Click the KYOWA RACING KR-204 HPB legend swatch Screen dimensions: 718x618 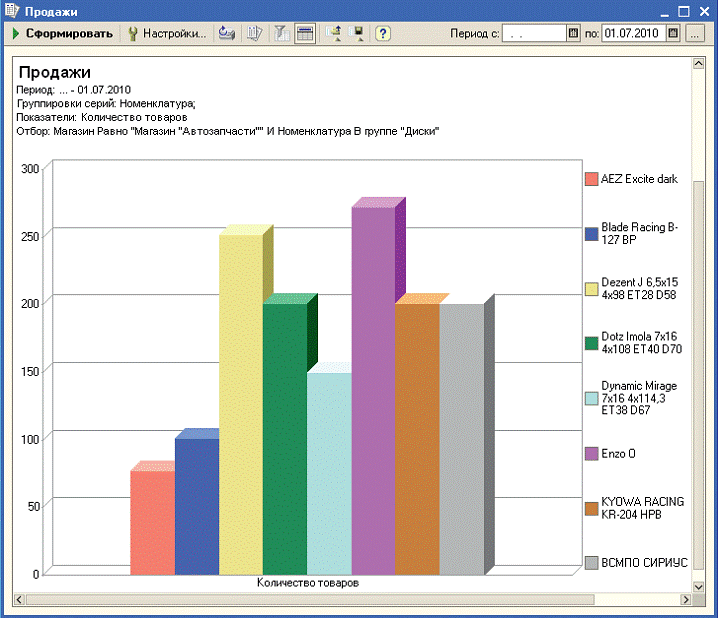pos(592,509)
